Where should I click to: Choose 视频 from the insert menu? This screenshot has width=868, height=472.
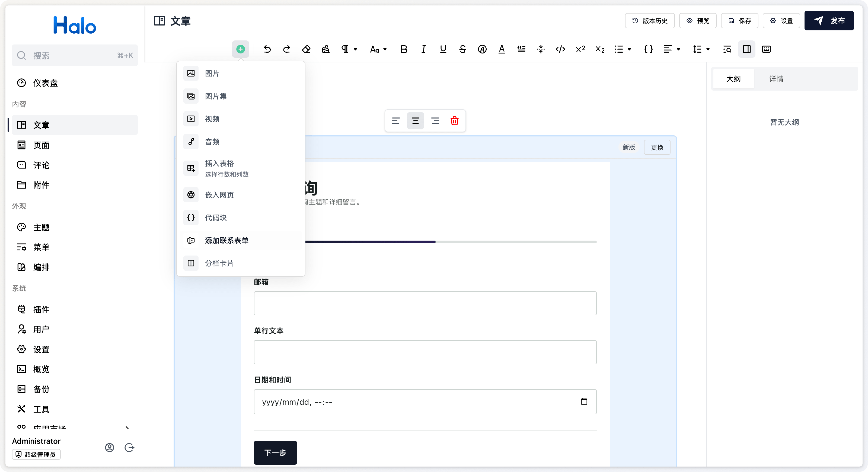click(241, 119)
